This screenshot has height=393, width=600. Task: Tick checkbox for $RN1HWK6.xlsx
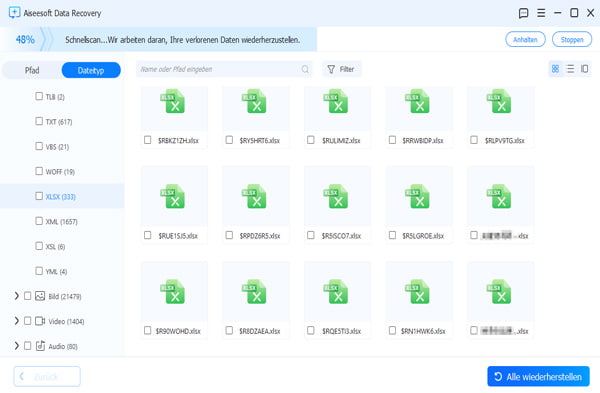(392, 330)
